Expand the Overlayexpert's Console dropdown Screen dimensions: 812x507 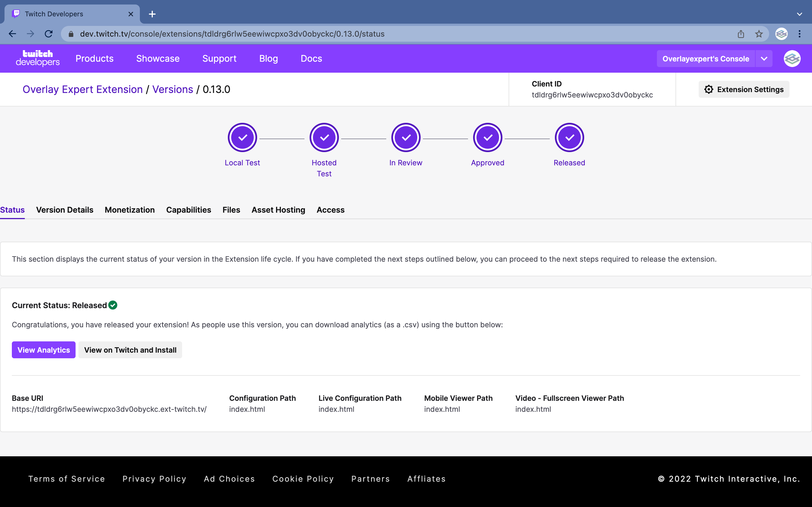click(764, 58)
